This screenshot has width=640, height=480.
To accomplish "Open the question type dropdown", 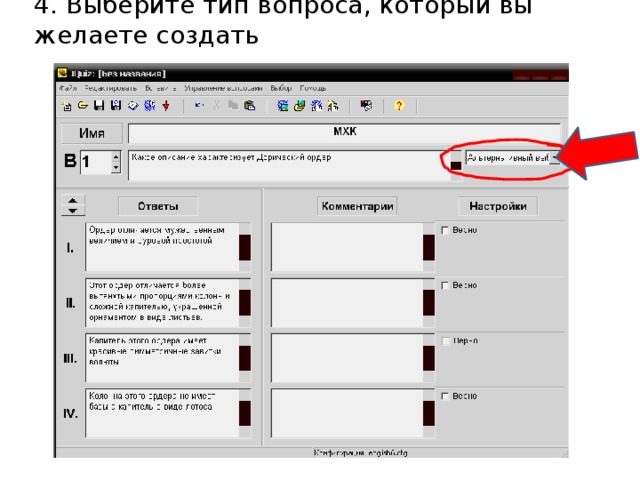I will (x=554, y=158).
